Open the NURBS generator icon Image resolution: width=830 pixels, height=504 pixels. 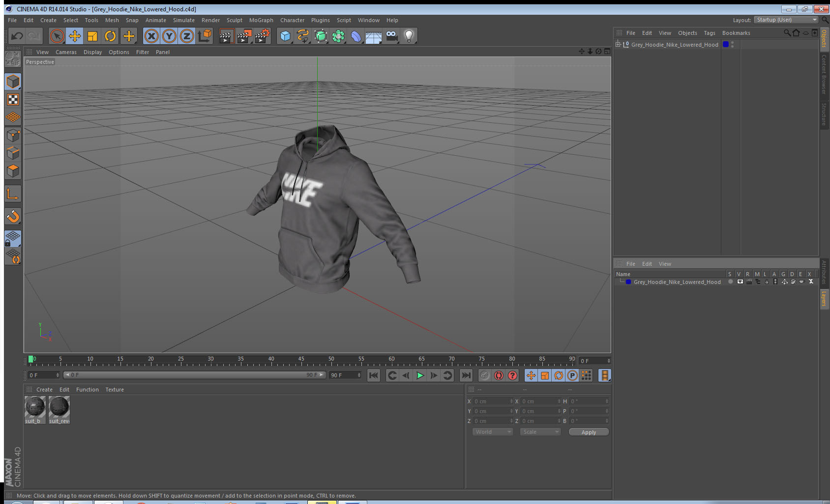tap(321, 36)
